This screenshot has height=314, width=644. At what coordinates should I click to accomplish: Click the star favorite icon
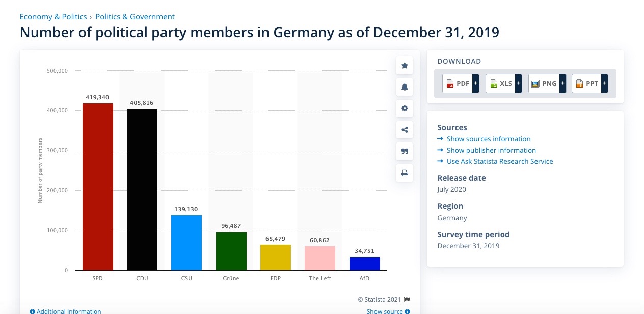coord(405,66)
